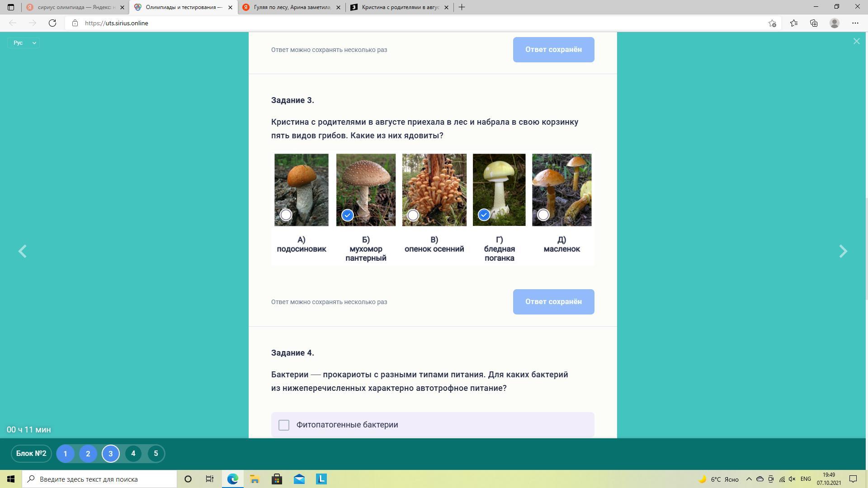The width and height of the screenshot is (868, 488).
Task: Uncheck мухомор пантерный option
Action: [x=347, y=215]
